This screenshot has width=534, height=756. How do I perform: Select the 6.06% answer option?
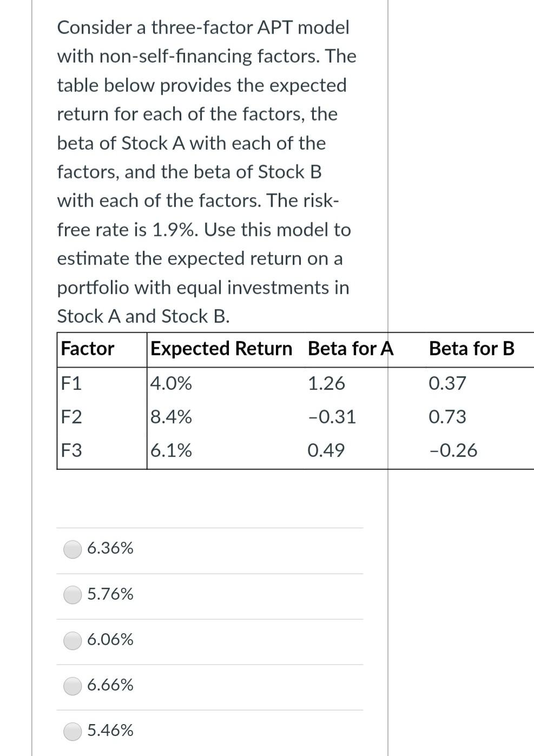[72, 640]
